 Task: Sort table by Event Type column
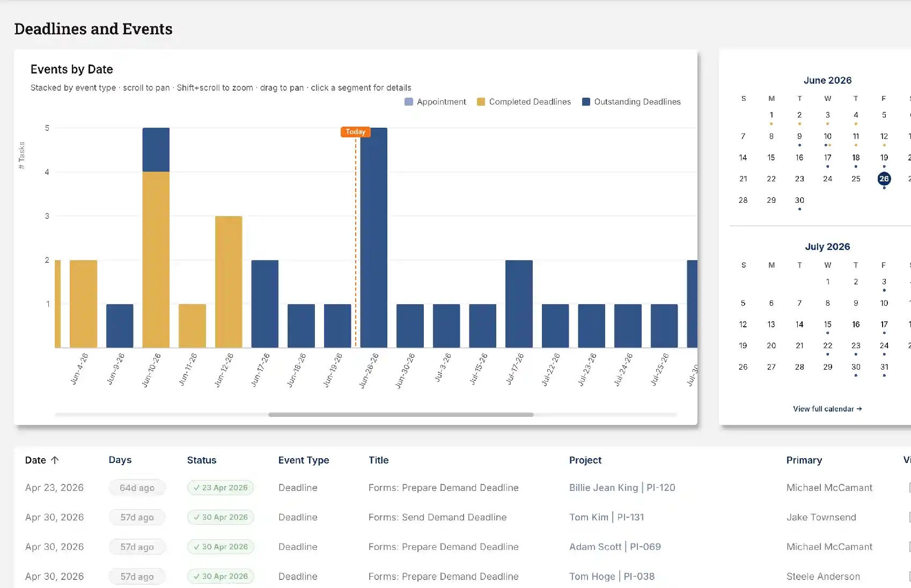(x=304, y=460)
